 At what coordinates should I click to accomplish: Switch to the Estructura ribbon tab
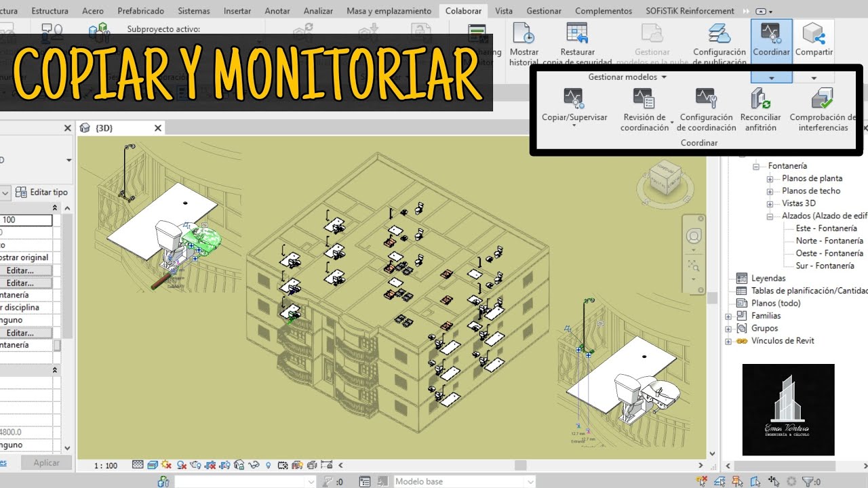tap(50, 11)
